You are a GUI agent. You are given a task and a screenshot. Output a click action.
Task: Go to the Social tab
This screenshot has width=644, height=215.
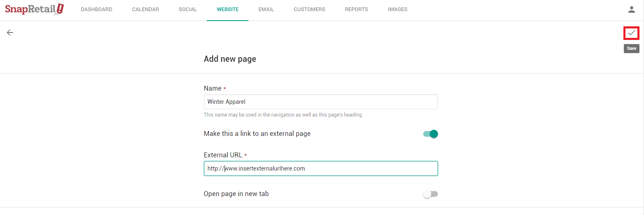(x=188, y=9)
